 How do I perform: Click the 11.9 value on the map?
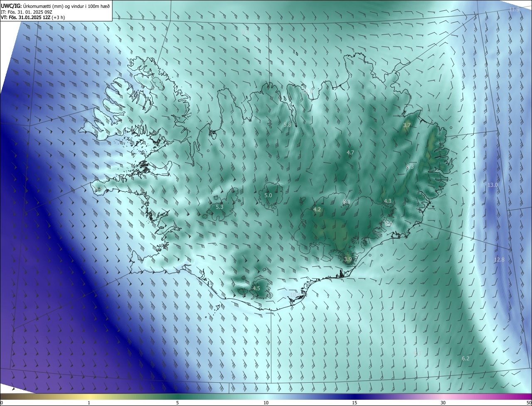(x=514, y=9)
